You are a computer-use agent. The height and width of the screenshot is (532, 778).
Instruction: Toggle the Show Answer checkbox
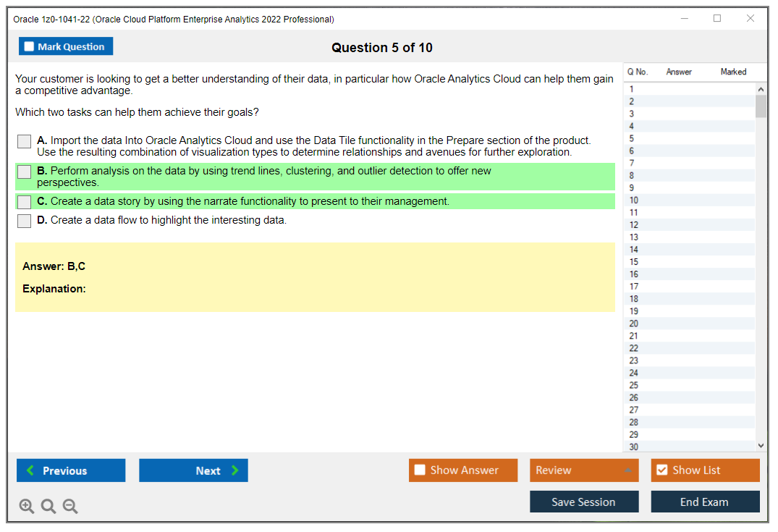click(x=420, y=470)
